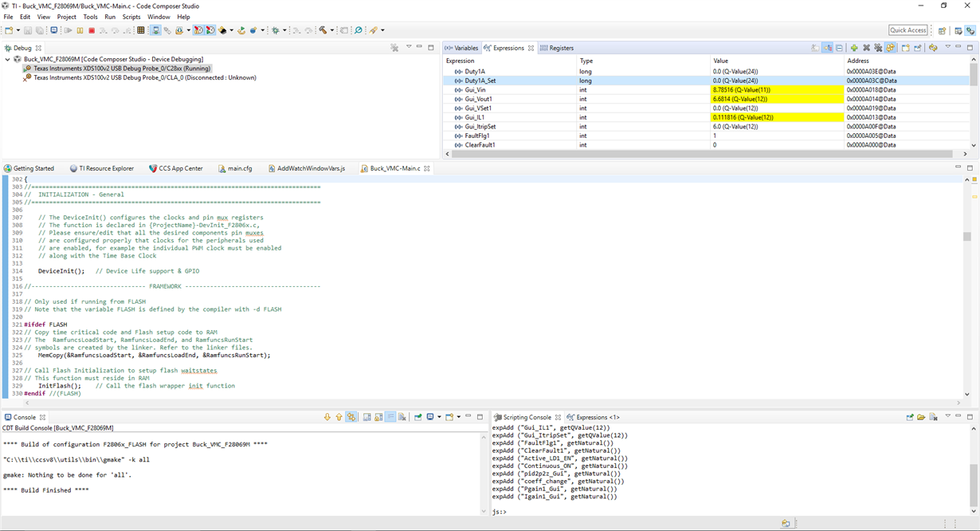
Task: Switch to the Registers tab
Action: click(x=561, y=48)
